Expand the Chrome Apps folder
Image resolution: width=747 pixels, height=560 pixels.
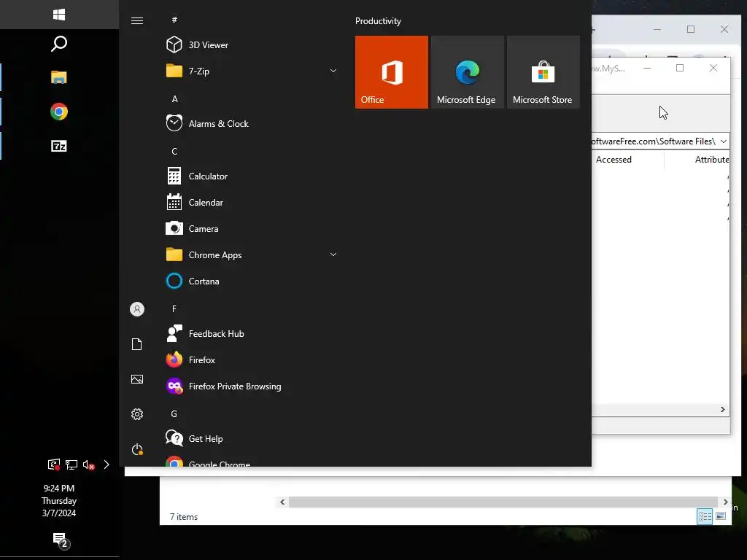pos(251,254)
